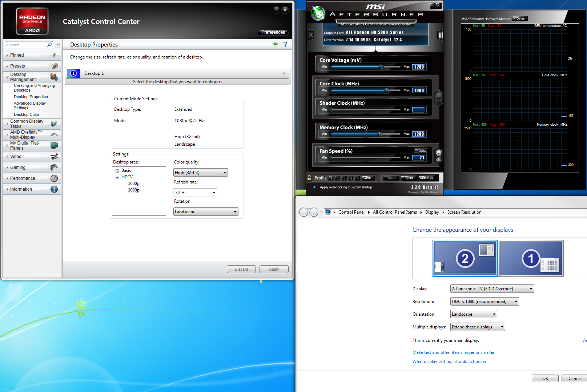Click the gamepad icon in Gaming row
This screenshot has height=392, width=587.
pos(54,167)
